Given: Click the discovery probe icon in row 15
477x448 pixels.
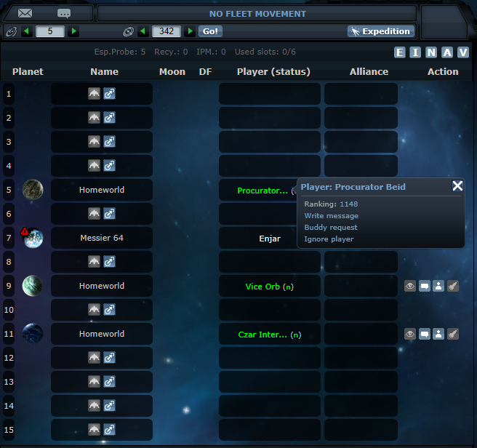Looking at the screenshot, I should (x=110, y=430).
